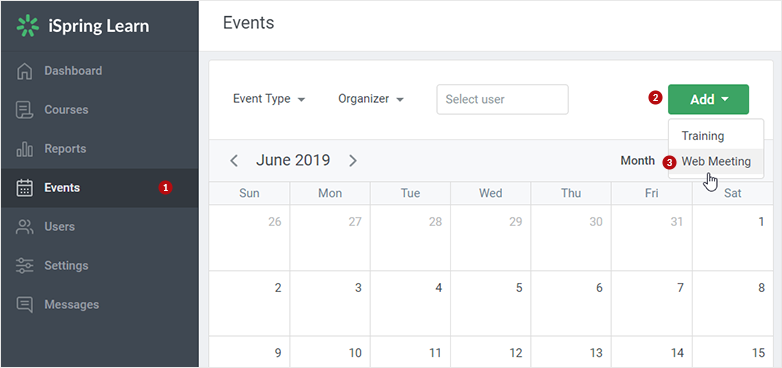Expand the Organizer filter dropdown
Screen dimensions: 782x368
tap(371, 99)
